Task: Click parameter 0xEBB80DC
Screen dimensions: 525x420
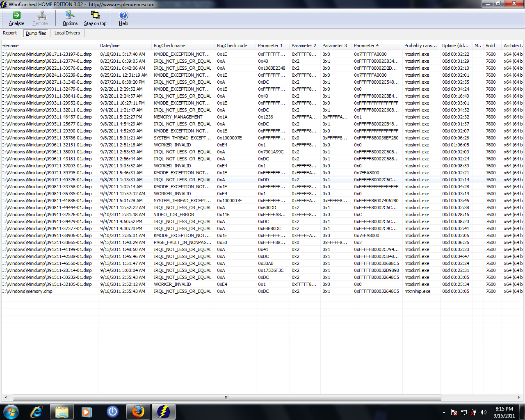Action: [269, 228]
